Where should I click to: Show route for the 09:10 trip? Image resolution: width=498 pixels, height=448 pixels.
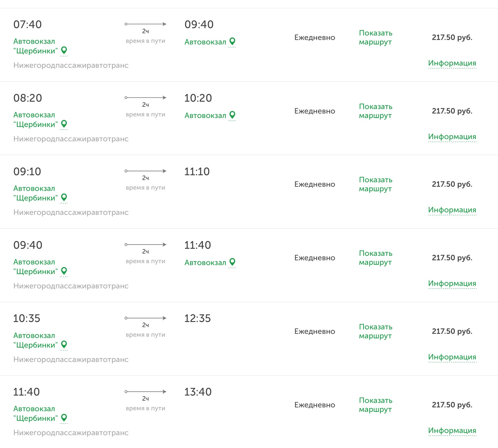(375, 184)
